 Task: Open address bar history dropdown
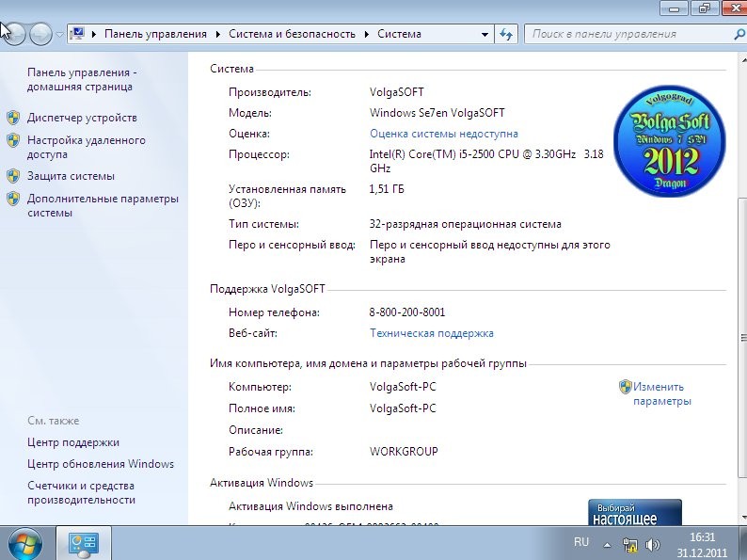click(485, 34)
